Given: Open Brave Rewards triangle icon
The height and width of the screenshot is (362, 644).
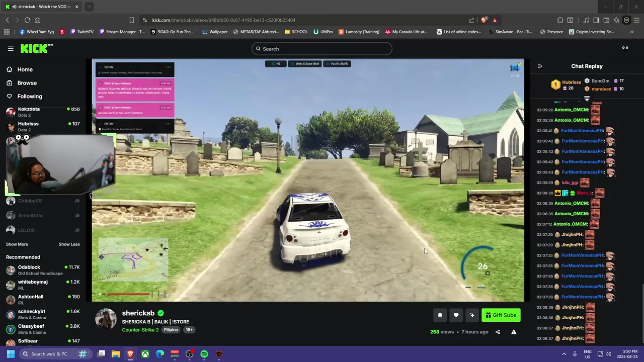Looking at the screenshot, I should [495, 20].
